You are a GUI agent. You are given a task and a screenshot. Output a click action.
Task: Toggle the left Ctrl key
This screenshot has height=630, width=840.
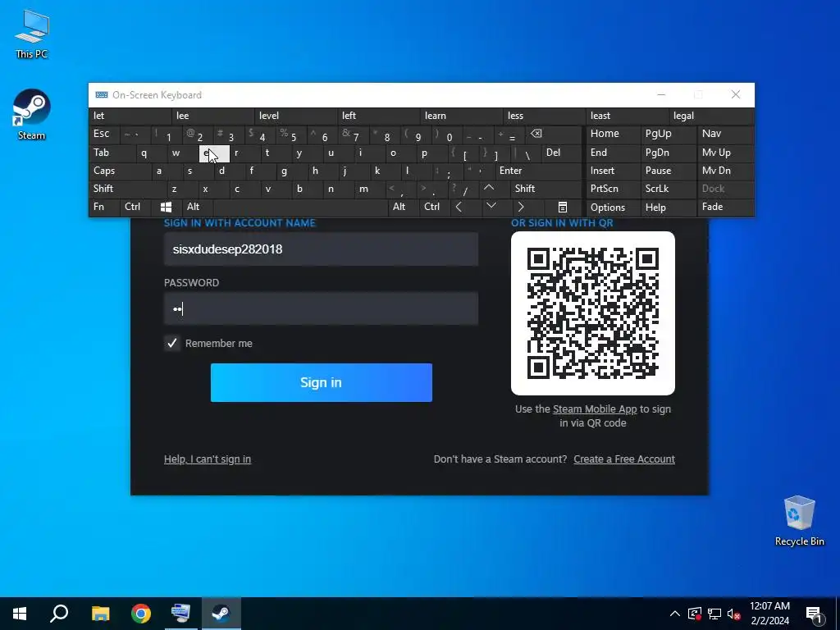(135, 207)
